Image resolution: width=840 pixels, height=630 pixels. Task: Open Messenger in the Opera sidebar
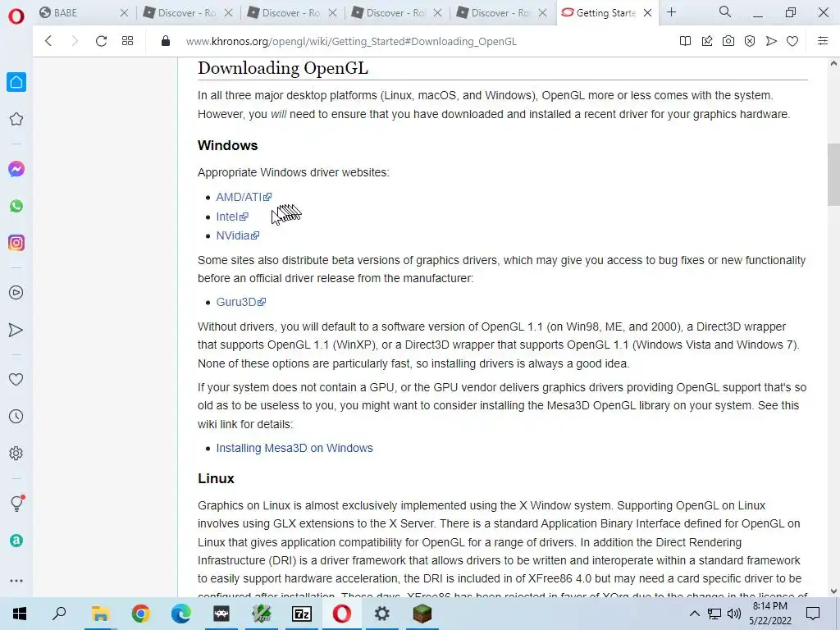pos(16,169)
